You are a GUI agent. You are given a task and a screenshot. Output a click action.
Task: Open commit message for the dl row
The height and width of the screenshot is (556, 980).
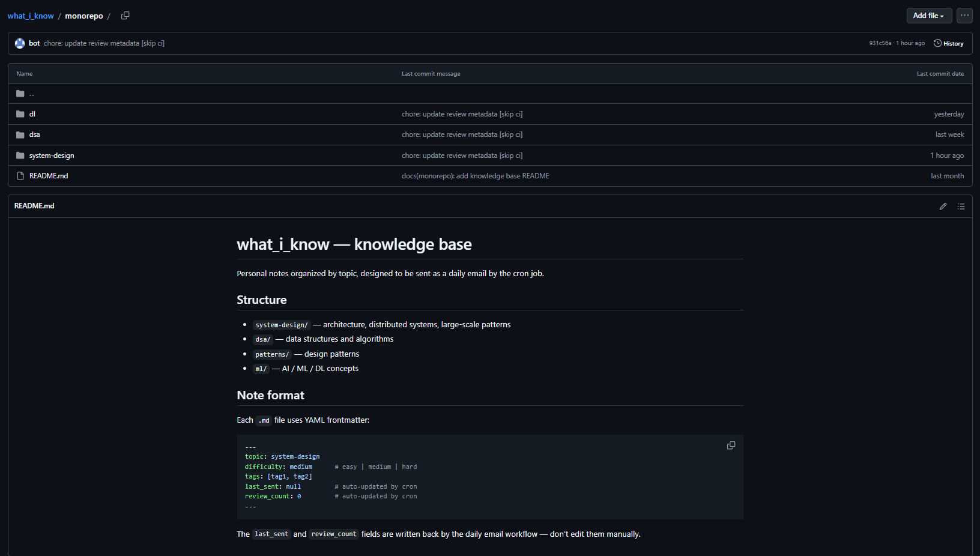click(462, 114)
